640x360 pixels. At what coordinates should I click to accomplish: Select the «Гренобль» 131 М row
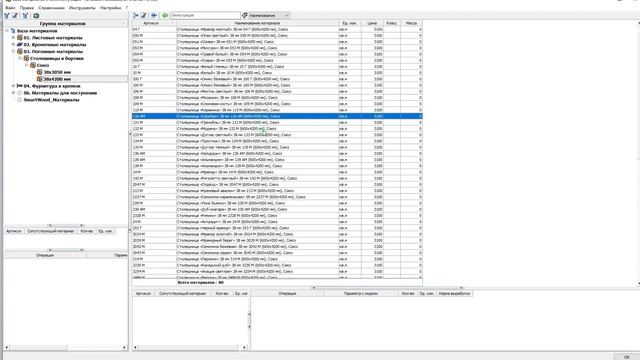277,122
